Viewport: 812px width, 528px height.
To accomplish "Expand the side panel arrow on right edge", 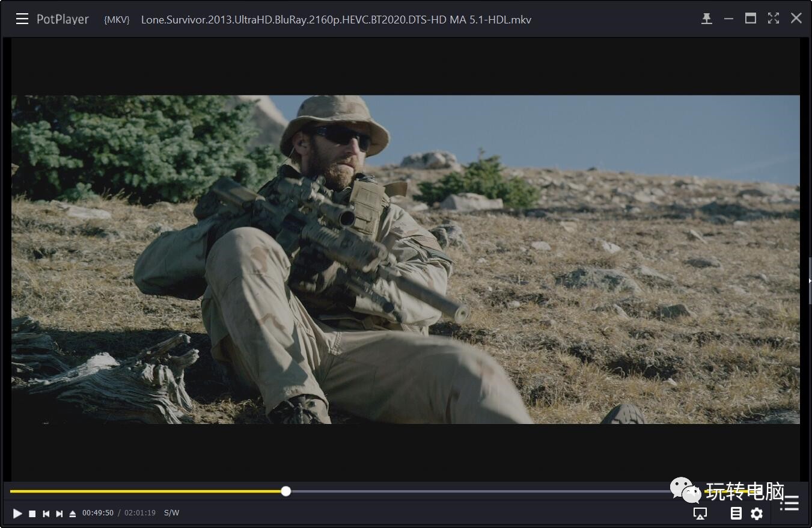I will click(x=810, y=280).
